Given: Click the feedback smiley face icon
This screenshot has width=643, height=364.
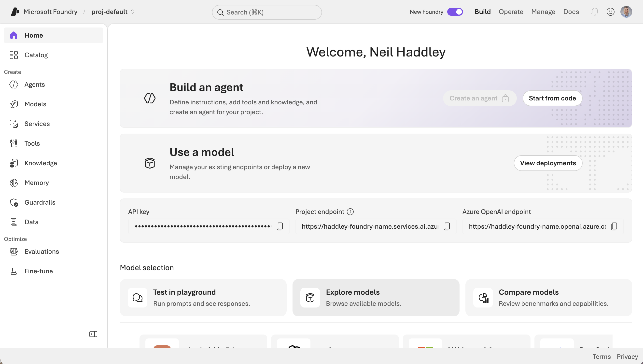Looking at the screenshot, I should (x=610, y=12).
